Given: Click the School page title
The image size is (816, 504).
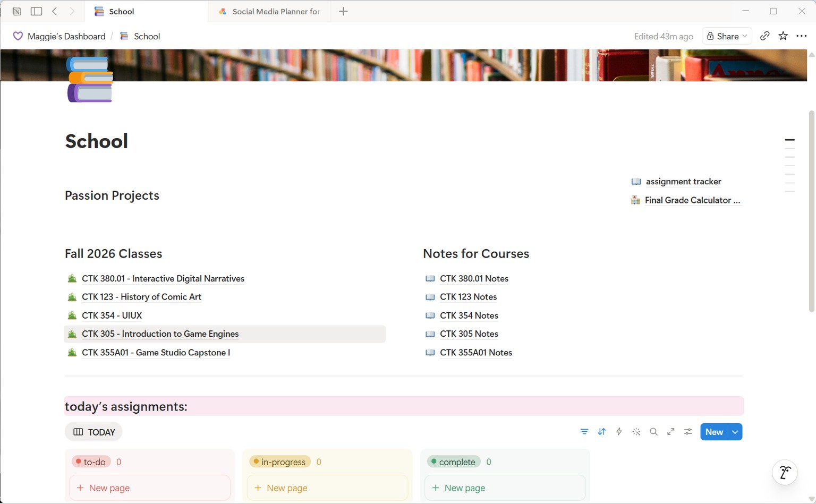Looking at the screenshot, I should tap(97, 141).
